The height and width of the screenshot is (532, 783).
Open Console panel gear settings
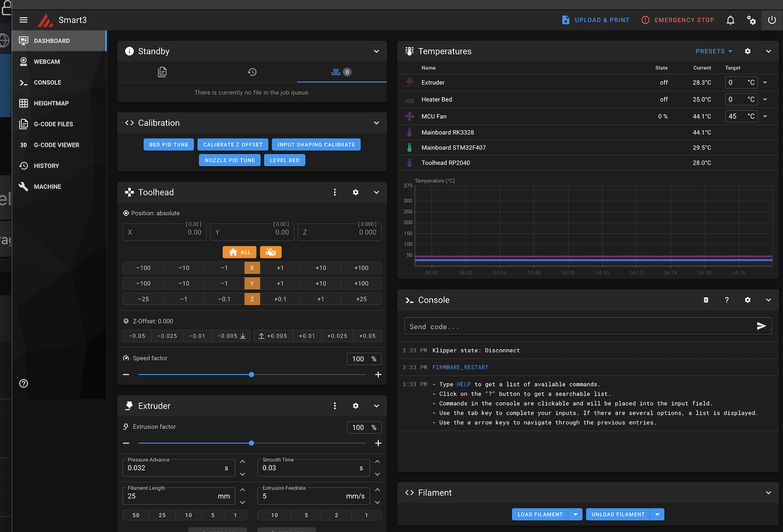click(x=747, y=300)
